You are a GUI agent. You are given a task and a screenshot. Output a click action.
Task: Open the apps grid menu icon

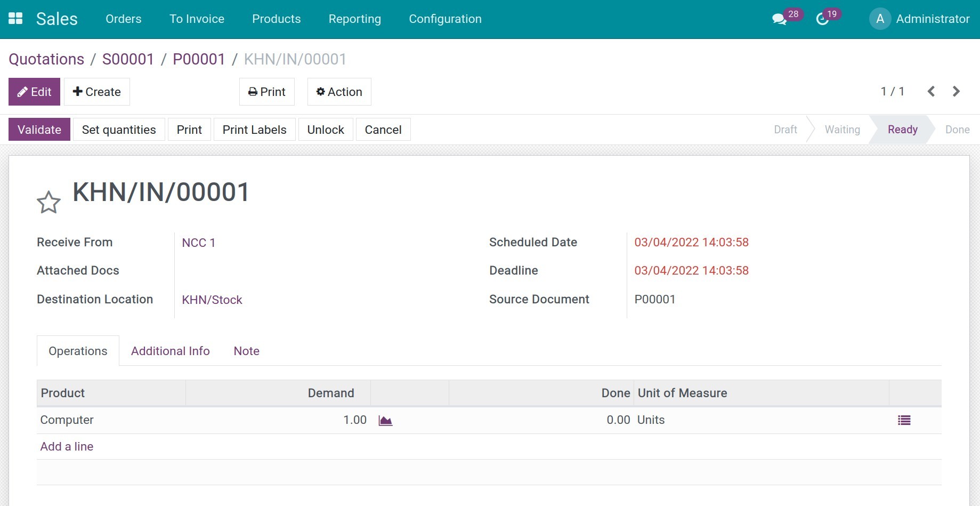tap(15, 19)
